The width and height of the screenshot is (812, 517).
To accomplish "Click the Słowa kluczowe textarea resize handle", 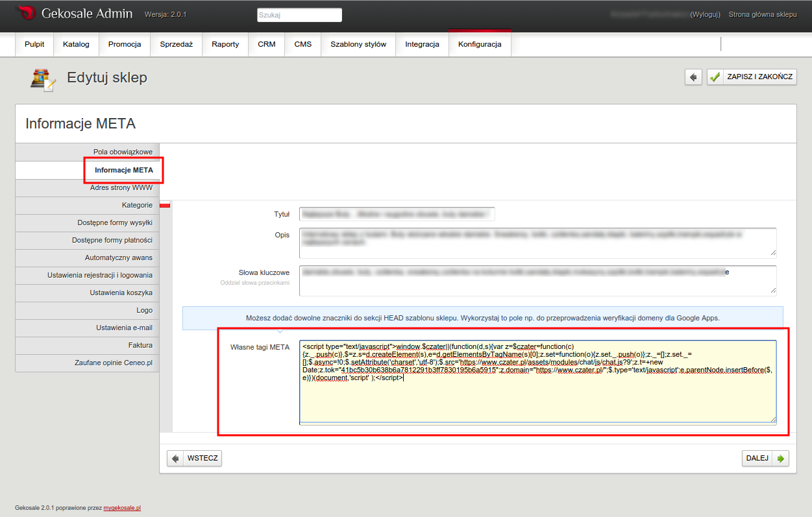I will click(x=772, y=291).
